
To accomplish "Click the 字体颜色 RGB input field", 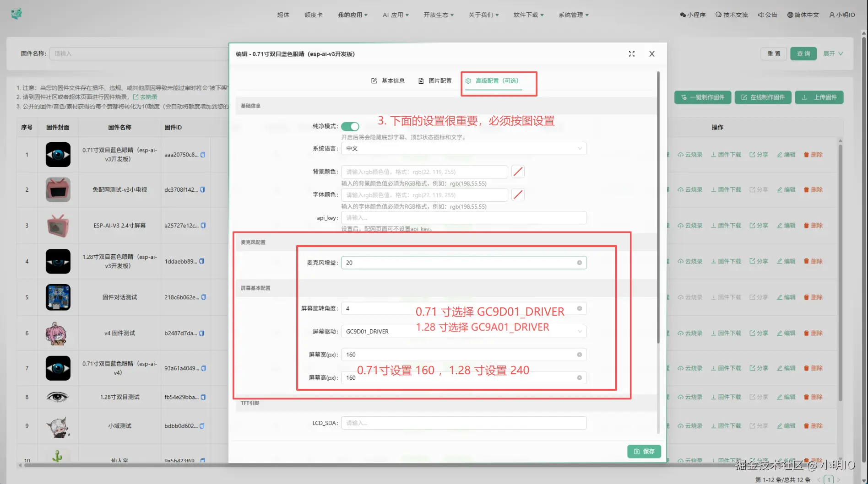I will click(424, 195).
